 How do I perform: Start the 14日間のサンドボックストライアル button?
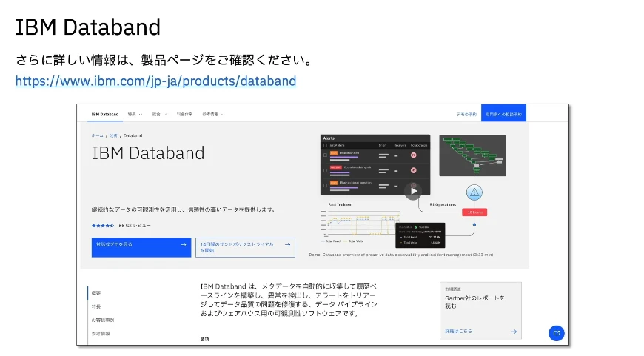[x=245, y=247]
